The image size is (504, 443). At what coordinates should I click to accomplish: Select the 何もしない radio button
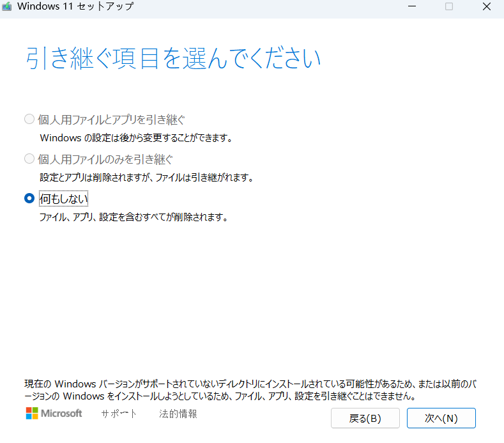tap(29, 198)
